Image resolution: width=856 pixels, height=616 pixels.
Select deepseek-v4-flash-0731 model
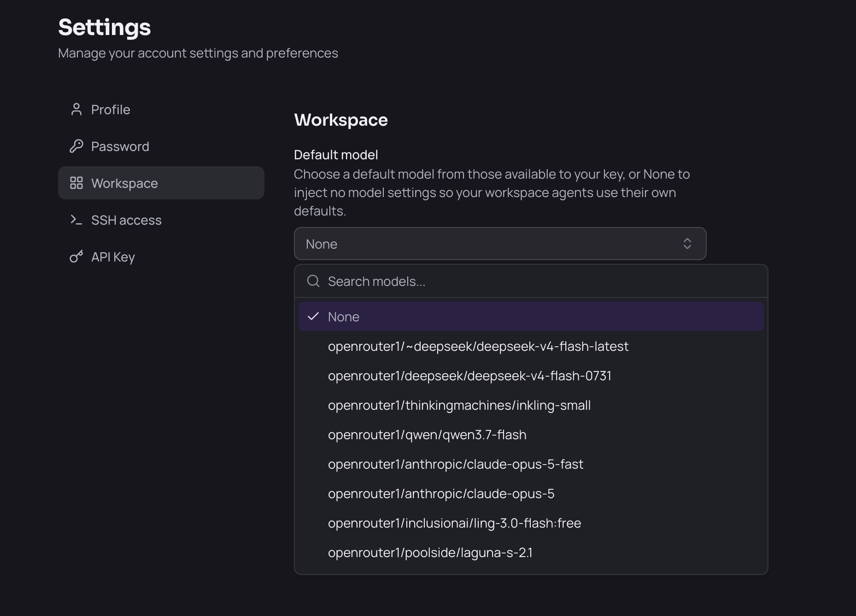click(531, 376)
